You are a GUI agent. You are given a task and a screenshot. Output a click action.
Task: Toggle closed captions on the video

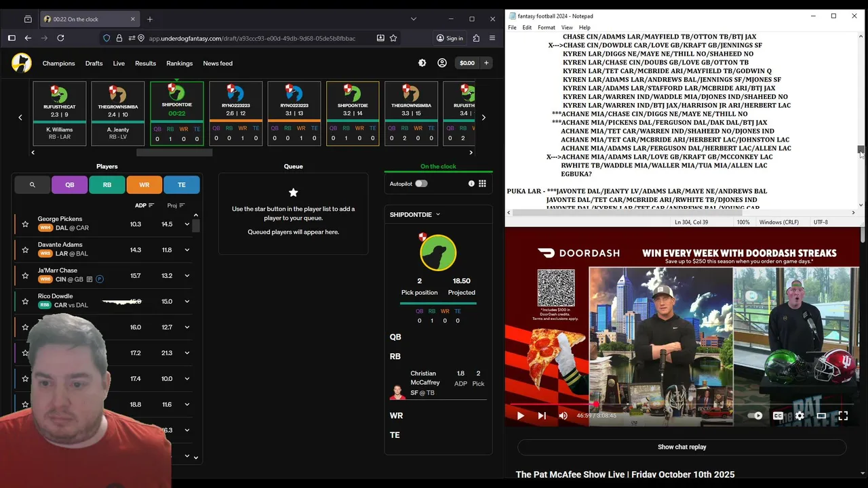pyautogui.click(x=778, y=415)
